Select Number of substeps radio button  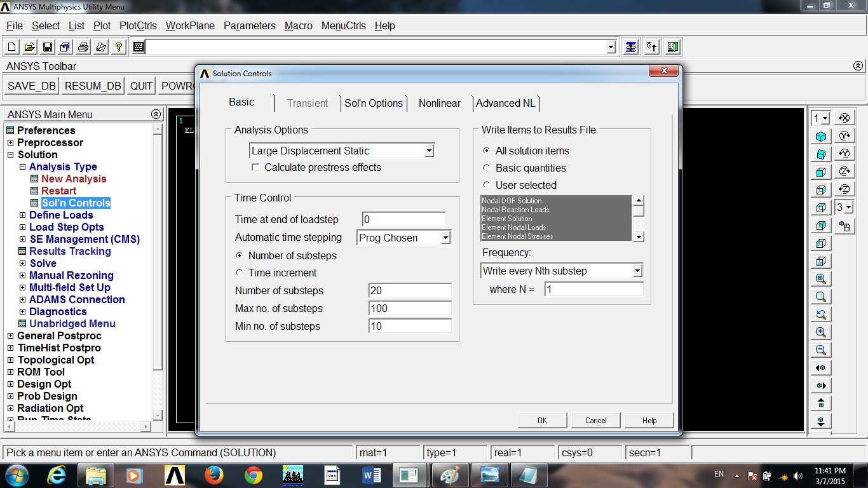click(239, 255)
